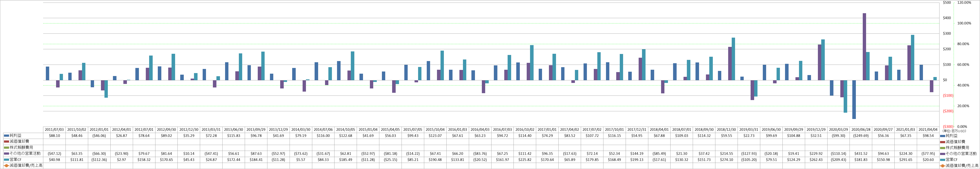Select the ($83.76) cell
The image size is (980, 169).
coord(480,153)
